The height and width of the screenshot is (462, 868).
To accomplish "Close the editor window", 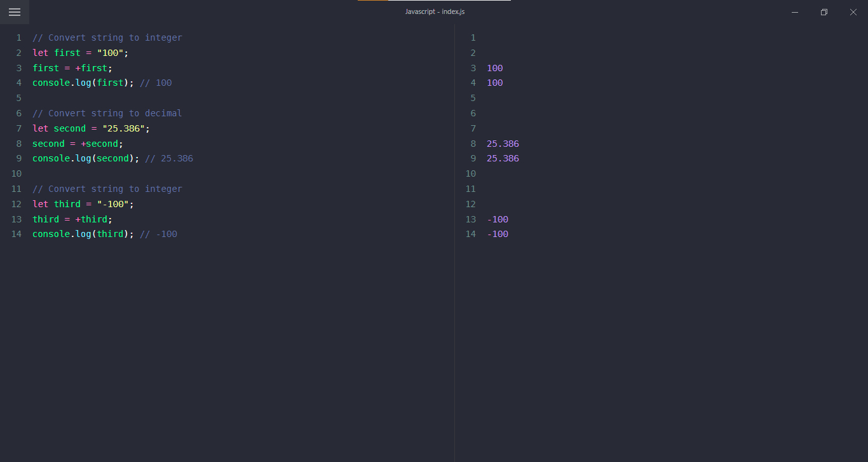I will 853,12.
